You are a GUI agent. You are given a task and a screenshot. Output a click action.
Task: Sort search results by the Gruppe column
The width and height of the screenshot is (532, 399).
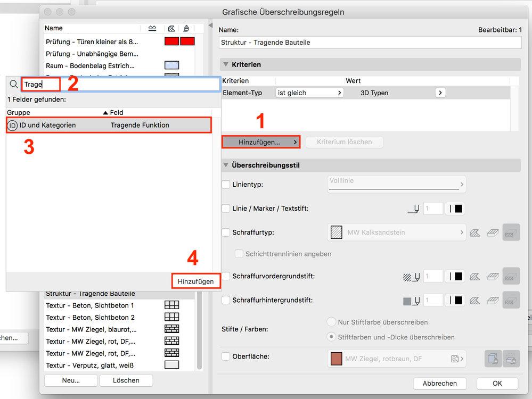click(18, 113)
